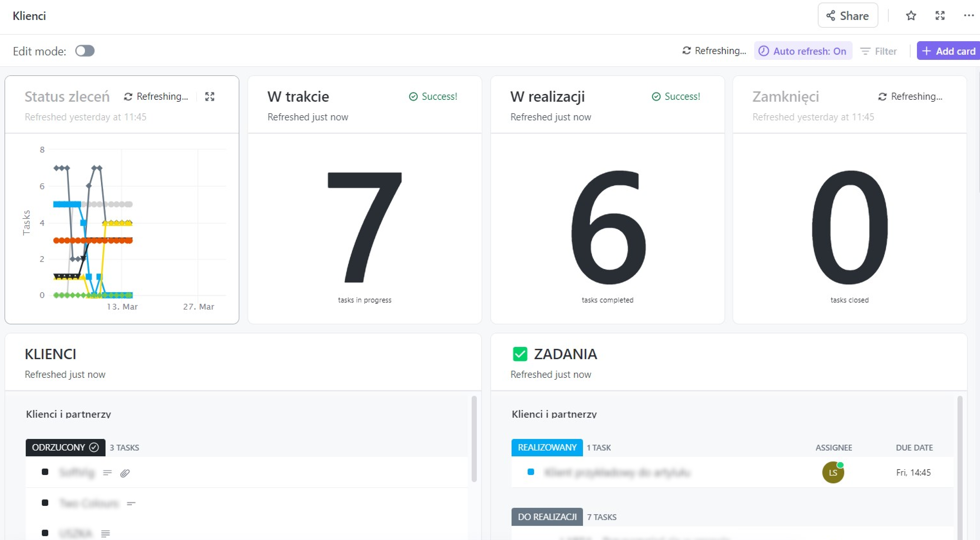
Task: Click the KLIENCI card scrollbar
Action: [x=474, y=439]
